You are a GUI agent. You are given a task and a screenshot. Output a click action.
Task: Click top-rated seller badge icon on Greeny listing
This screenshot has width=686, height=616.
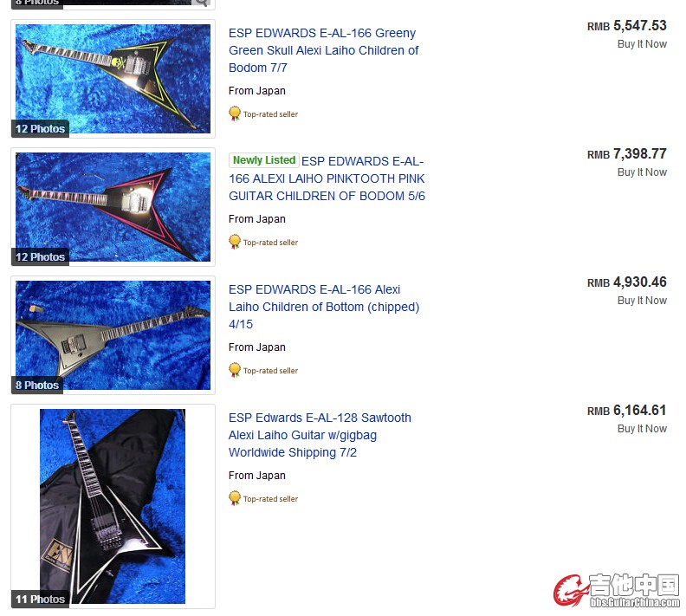coord(235,113)
